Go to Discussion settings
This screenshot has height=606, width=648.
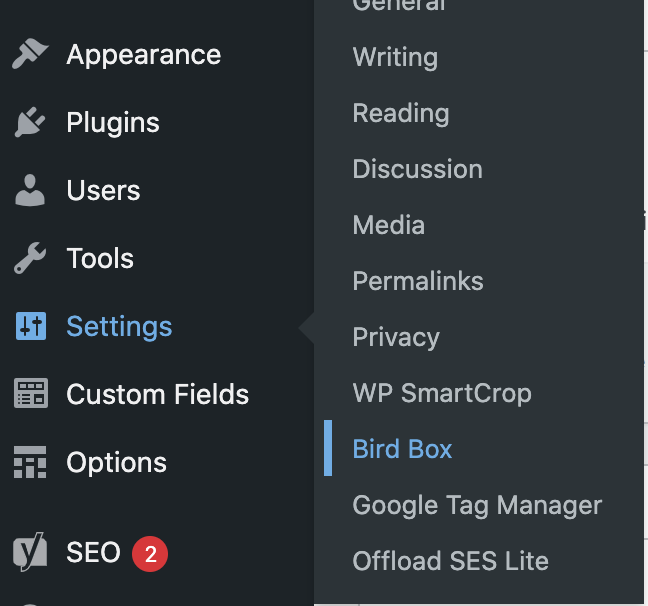point(417,169)
